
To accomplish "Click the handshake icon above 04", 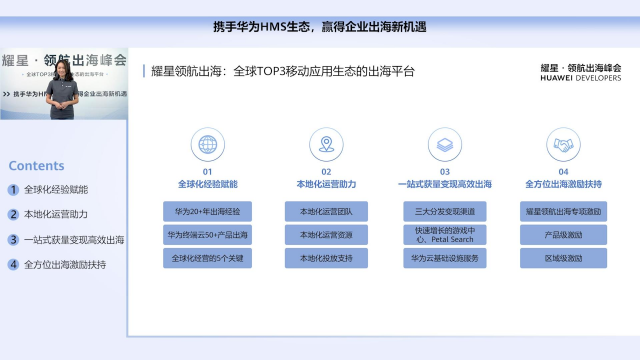I will [x=563, y=144].
